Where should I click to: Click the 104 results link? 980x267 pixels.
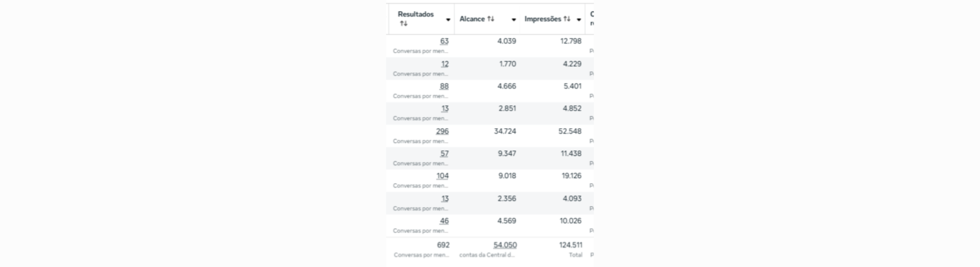click(x=442, y=176)
